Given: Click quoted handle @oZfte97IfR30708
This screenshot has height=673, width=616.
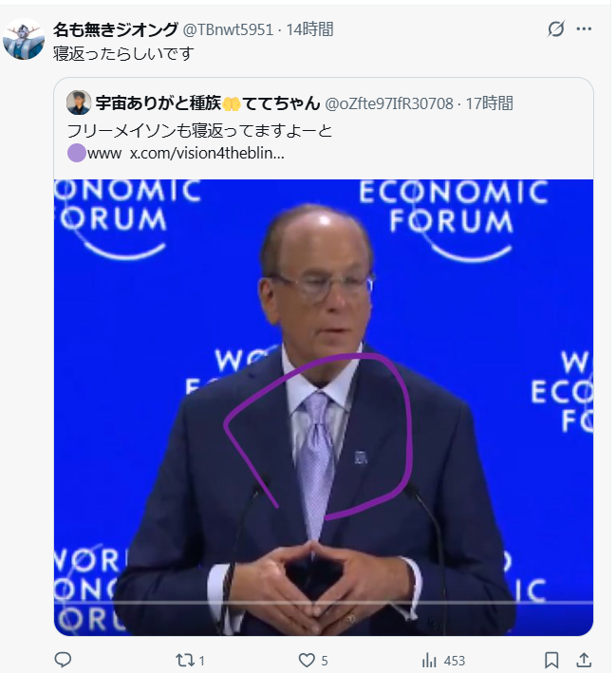Looking at the screenshot, I should click(389, 103).
